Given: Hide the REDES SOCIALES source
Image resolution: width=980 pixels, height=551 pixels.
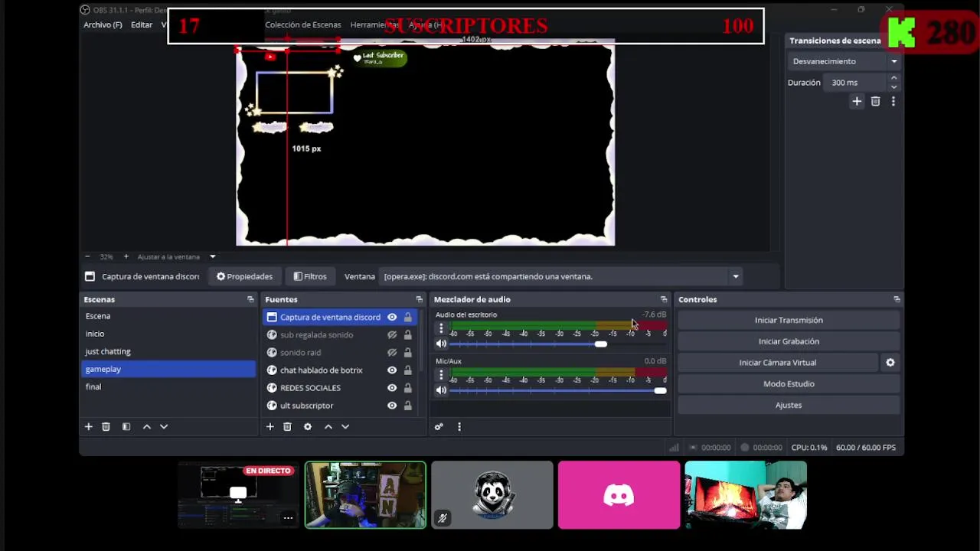Looking at the screenshot, I should [x=392, y=387].
